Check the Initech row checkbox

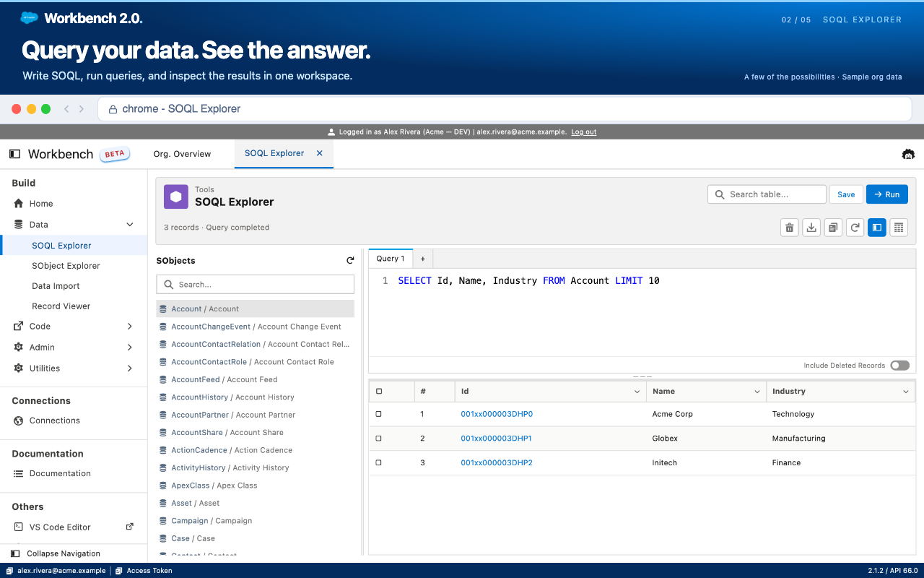coord(379,462)
